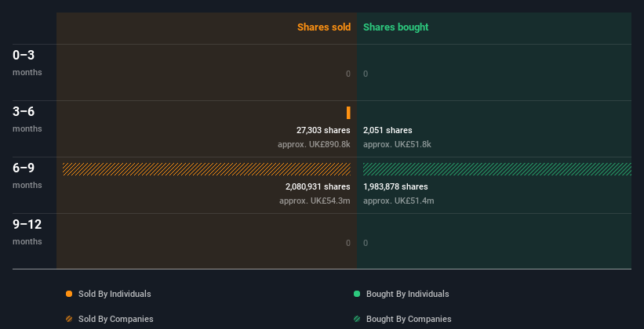The height and width of the screenshot is (329, 644).
Task: Click the bought 0 value in 9–12 months
Action: [x=366, y=243]
